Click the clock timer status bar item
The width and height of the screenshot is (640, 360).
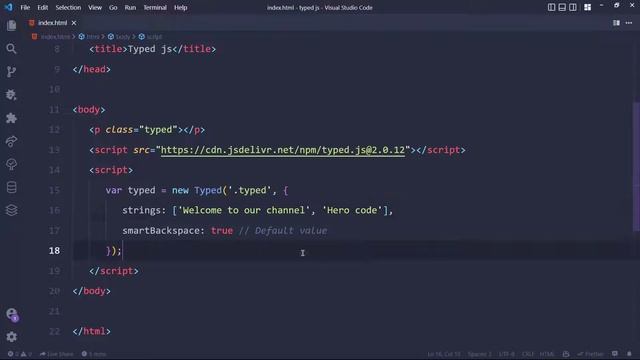pyautogui.click(x=94, y=354)
